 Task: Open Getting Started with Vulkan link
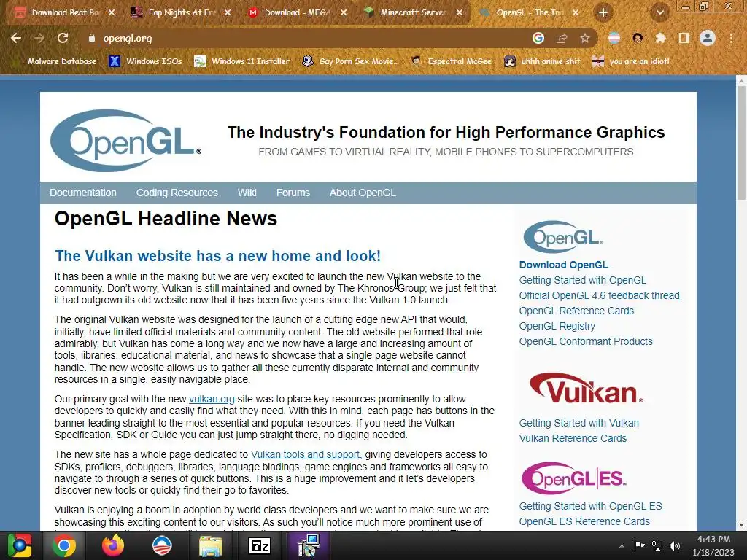point(578,423)
